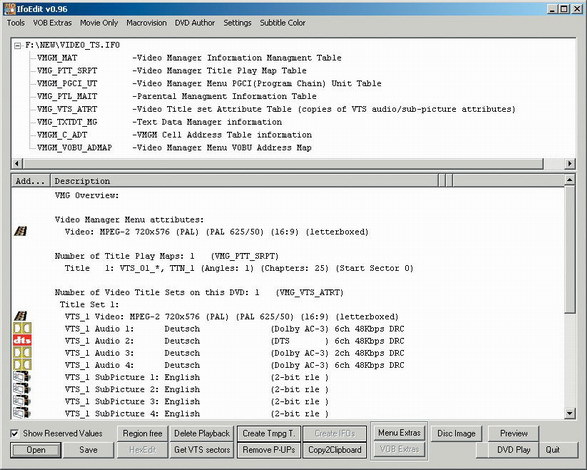
Task: Click the subtitle icon for SubPicture 3
Action: click(22, 401)
